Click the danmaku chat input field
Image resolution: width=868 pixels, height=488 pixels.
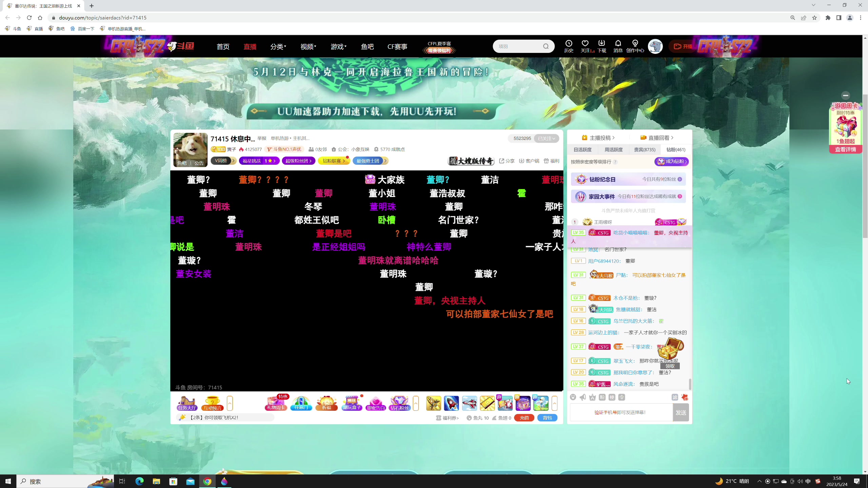click(x=621, y=412)
